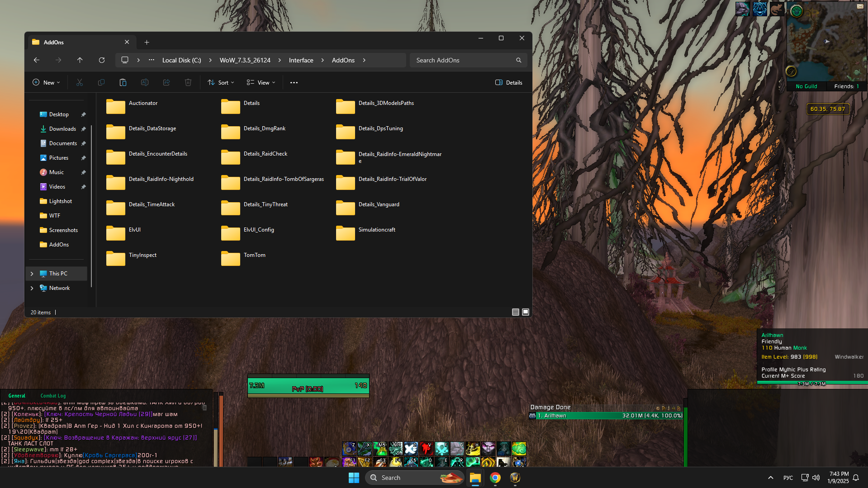This screenshot has height=488, width=868.
Task: Open the See more ellipsis menu
Action: tap(294, 82)
